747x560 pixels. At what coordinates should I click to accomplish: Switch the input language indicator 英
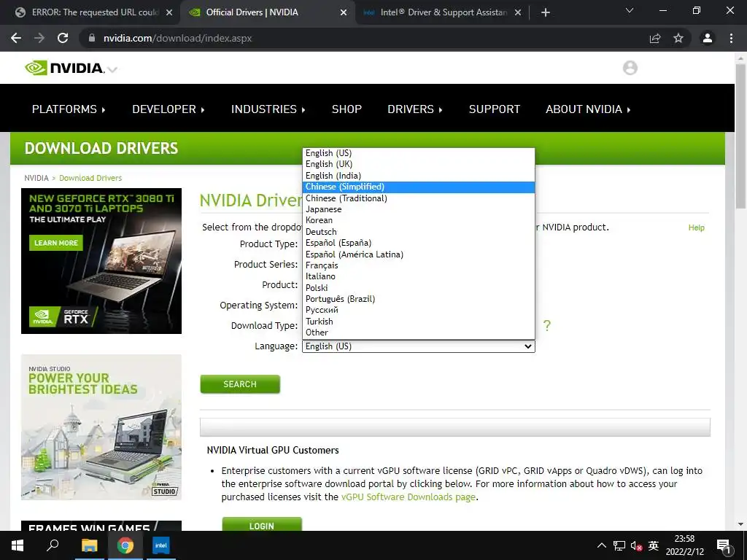click(654, 545)
